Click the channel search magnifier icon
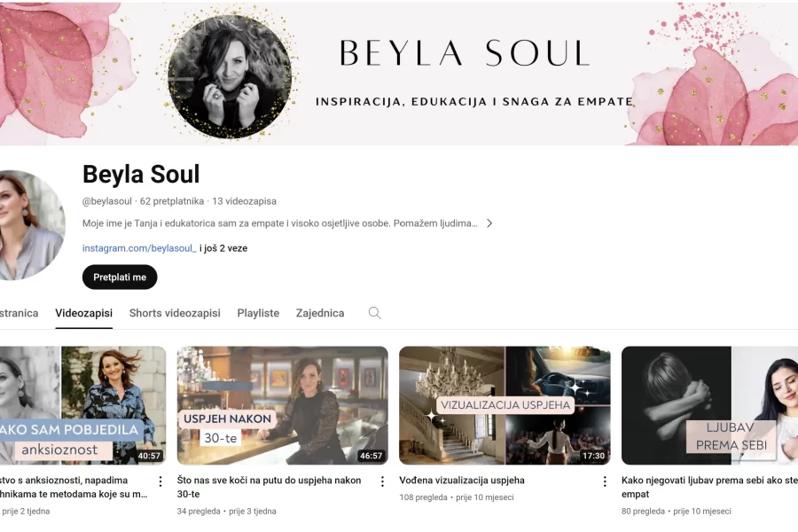 pyautogui.click(x=374, y=313)
